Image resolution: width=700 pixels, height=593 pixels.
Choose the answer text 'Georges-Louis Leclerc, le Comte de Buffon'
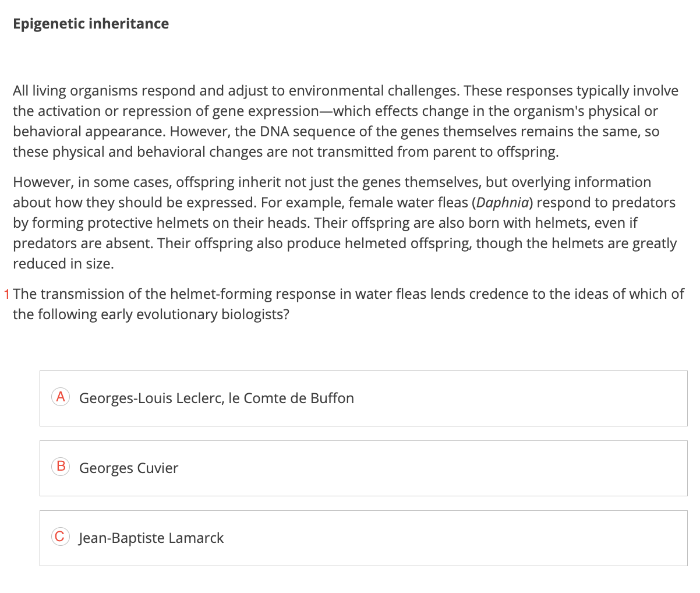coord(216,398)
